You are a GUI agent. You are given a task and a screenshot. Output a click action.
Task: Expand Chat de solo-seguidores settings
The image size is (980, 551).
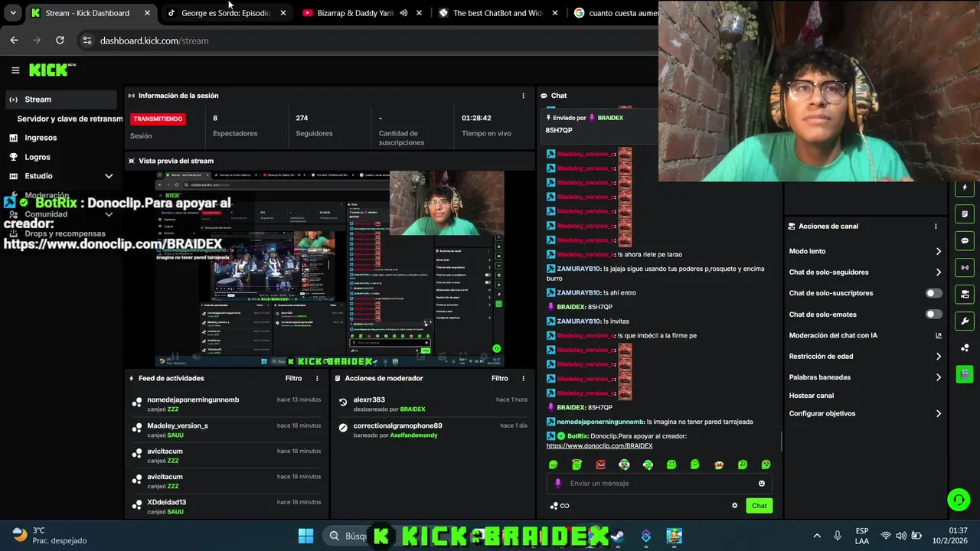[939, 272]
